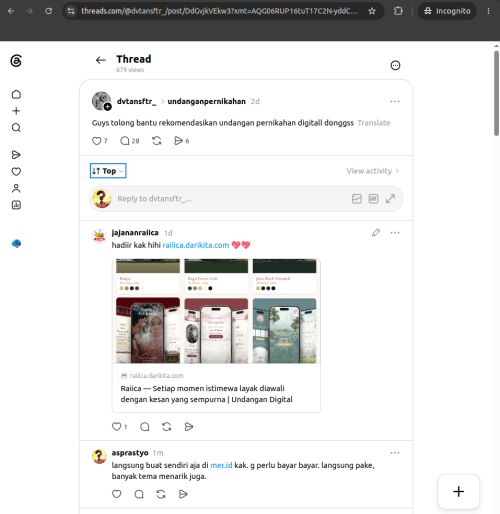The image size is (500, 514).
Task: Open messages paper-plane icon in sidebar
Action: click(16, 155)
